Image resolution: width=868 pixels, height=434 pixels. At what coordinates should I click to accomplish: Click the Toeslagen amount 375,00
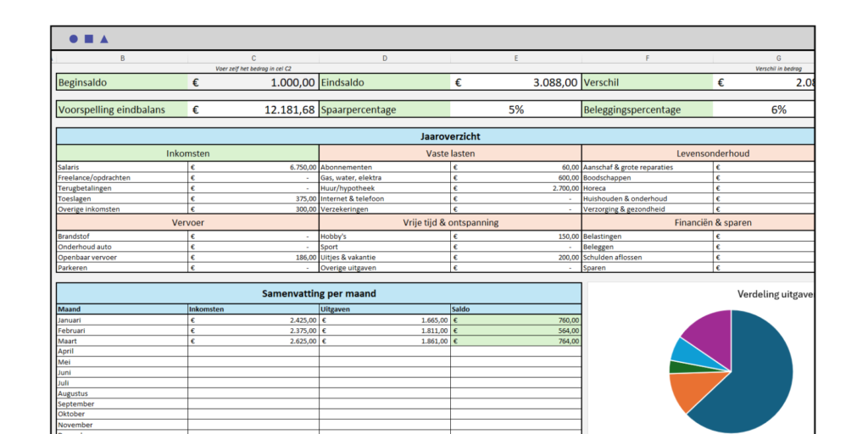(x=253, y=198)
